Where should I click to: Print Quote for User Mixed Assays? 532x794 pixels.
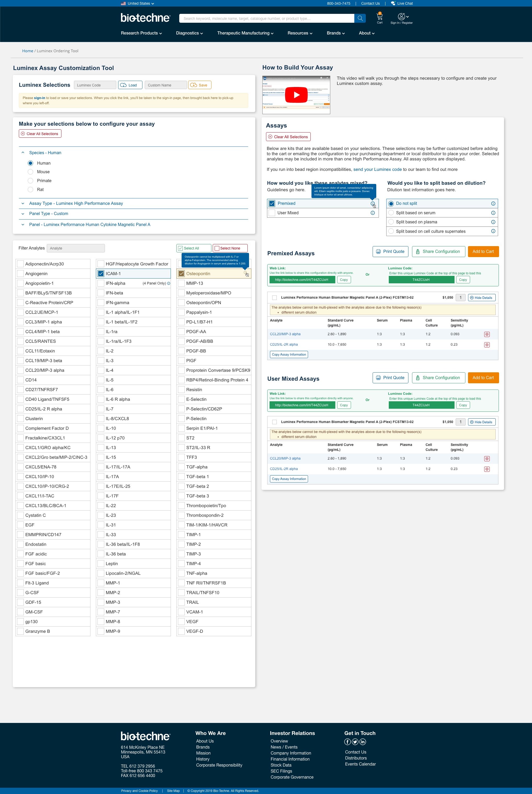pyautogui.click(x=390, y=378)
